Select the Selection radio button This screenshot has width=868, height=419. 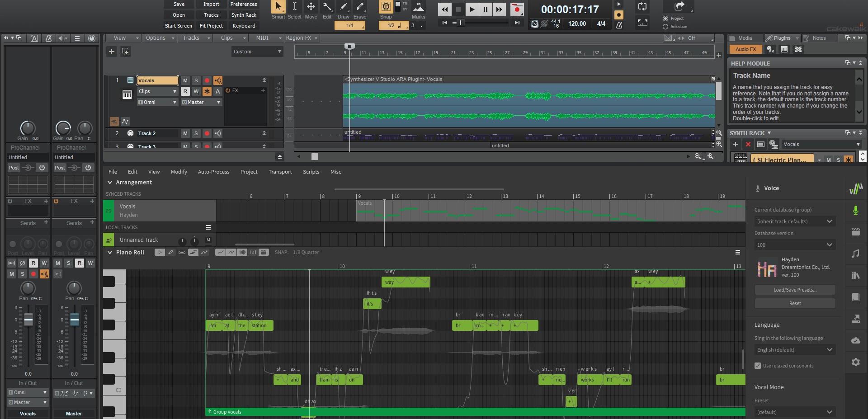[x=665, y=27]
